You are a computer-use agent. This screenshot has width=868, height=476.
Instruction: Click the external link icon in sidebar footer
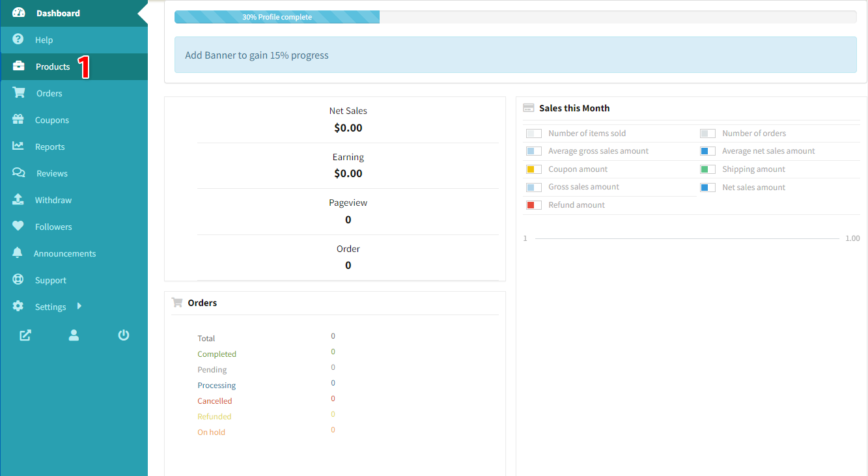[25, 335]
